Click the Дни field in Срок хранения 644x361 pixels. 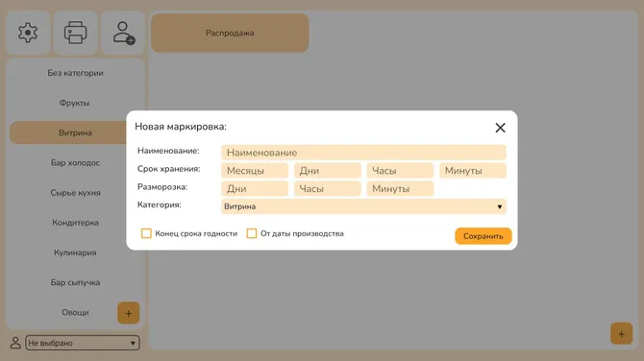328,170
